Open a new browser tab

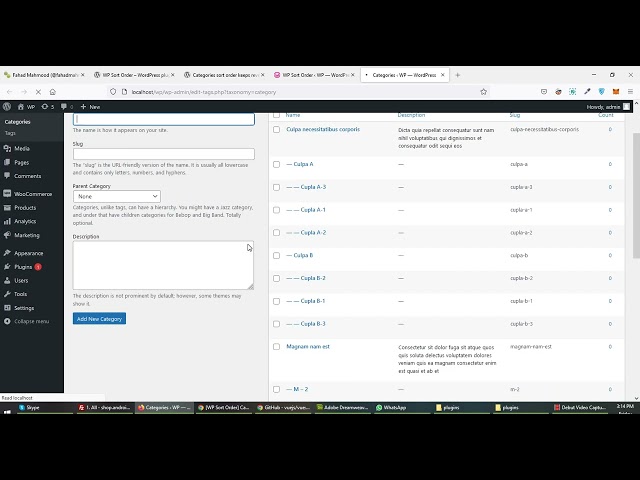pyautogui.click(x=458, y=75)
